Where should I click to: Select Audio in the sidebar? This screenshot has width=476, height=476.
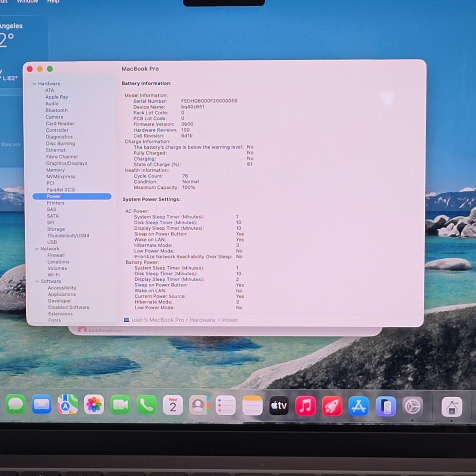52,104
